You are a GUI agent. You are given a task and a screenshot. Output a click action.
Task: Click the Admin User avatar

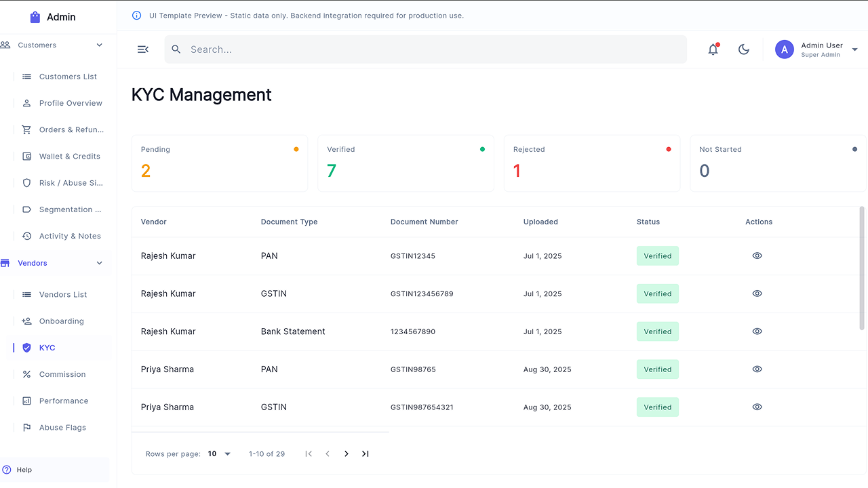coord(785,49)
